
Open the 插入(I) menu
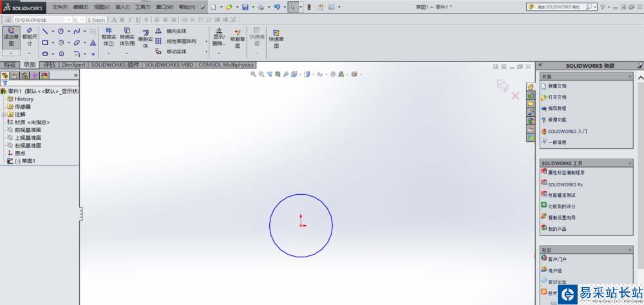click(x=122, y=7)
